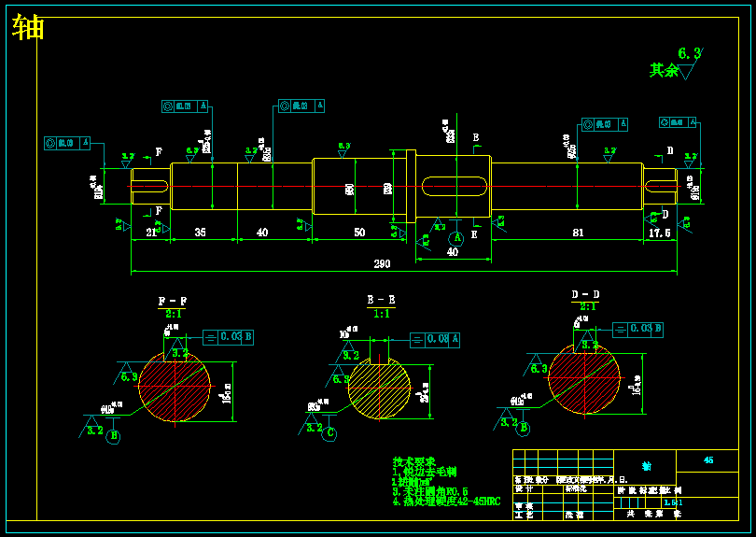Select the overall length dimension 290
This screenshot has width=756, height=537.
pos(382,264)
